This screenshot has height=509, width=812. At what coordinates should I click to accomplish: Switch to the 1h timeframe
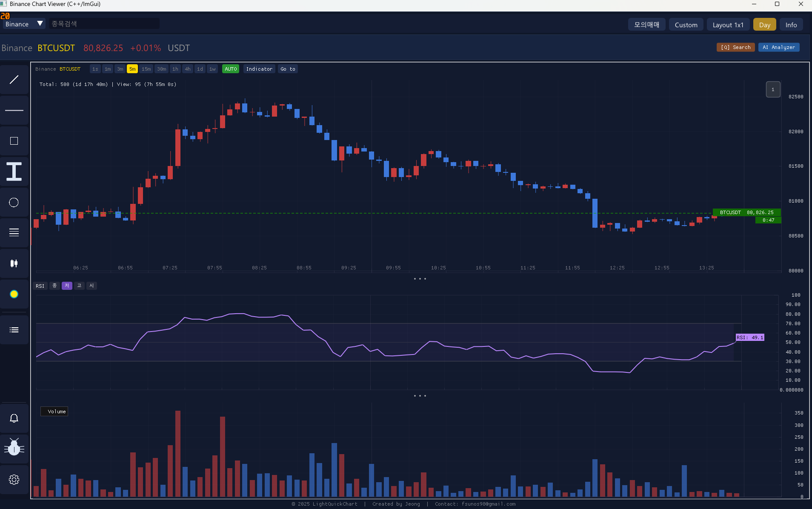(175, 69)
